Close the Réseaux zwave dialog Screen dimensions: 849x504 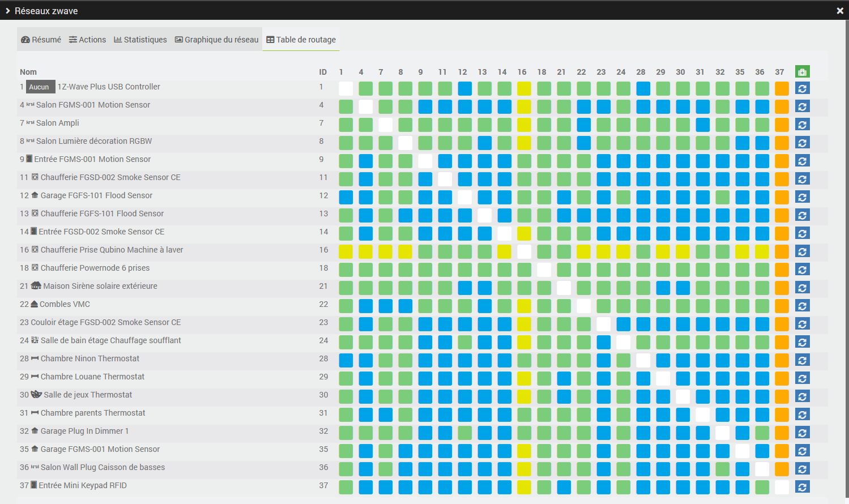[840, 11]
